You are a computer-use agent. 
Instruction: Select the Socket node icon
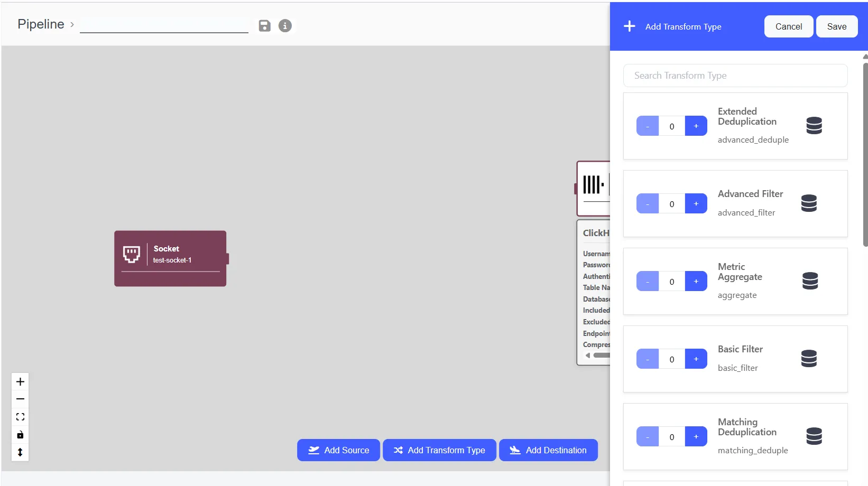[x=132, y=254]
